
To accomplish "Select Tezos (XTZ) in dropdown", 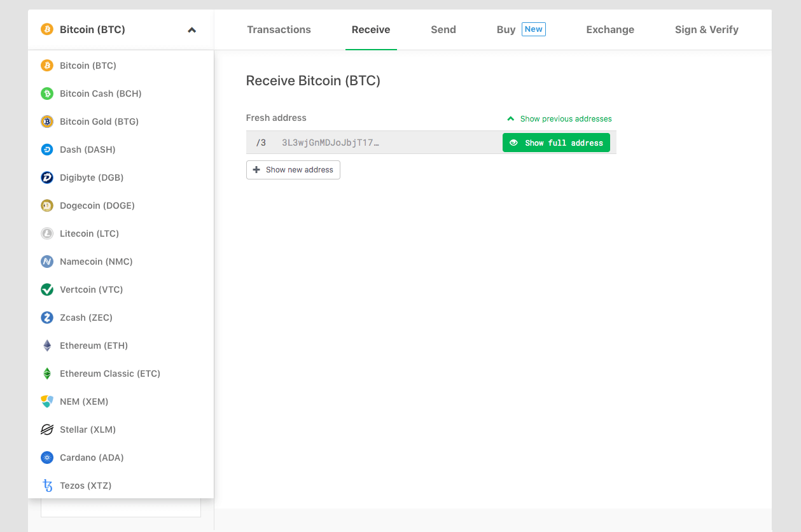I will [121, 486].
